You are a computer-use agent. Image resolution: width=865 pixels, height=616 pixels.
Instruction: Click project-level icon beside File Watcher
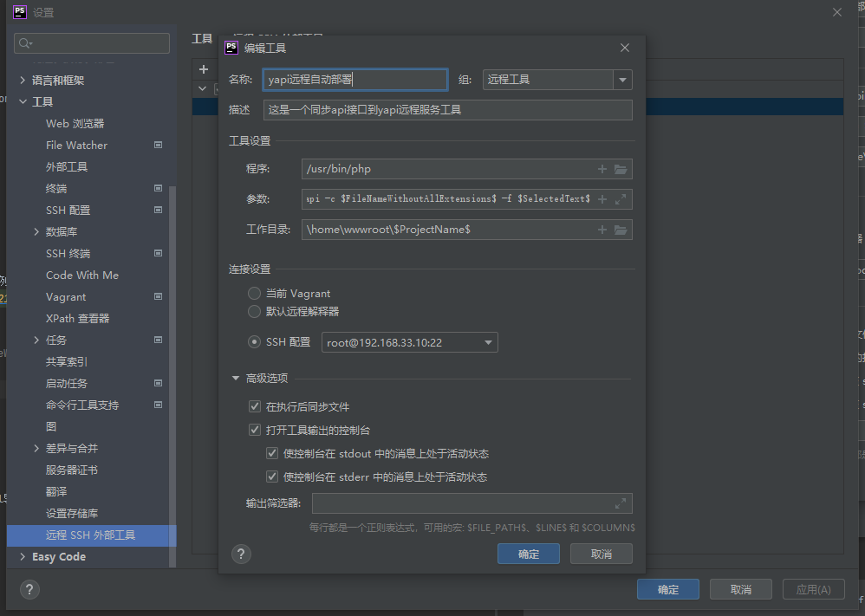point(159,145)
